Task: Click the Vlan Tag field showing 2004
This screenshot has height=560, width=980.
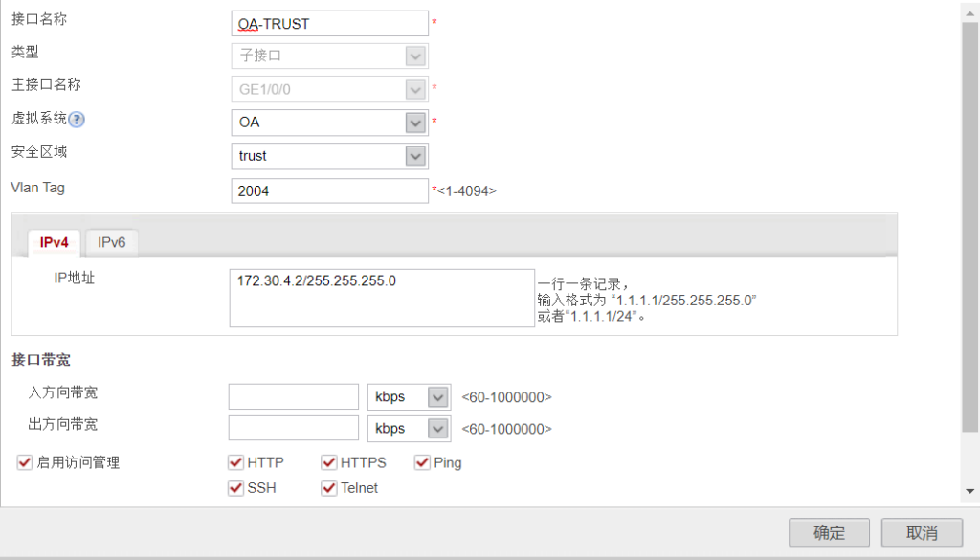Action: (329, 190)
